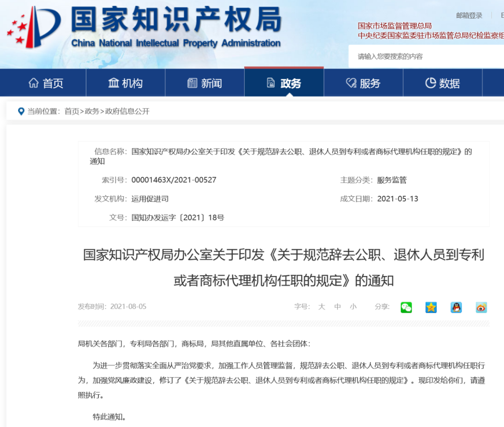The image size is (504, 427).
Task: Click the heart icon beside 服务
Action: (351, 83)
